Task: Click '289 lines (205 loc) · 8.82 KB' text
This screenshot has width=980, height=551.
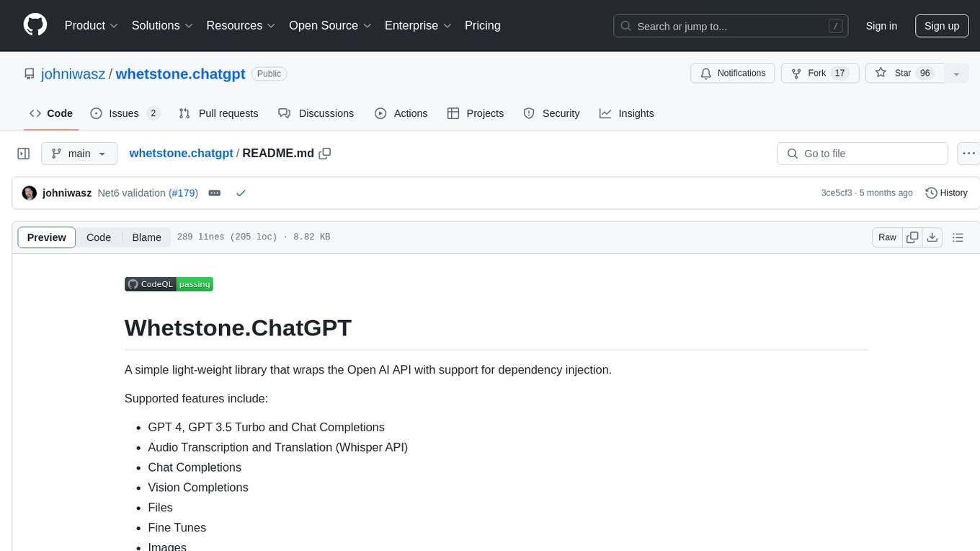Action: click(x=254, y=237)
